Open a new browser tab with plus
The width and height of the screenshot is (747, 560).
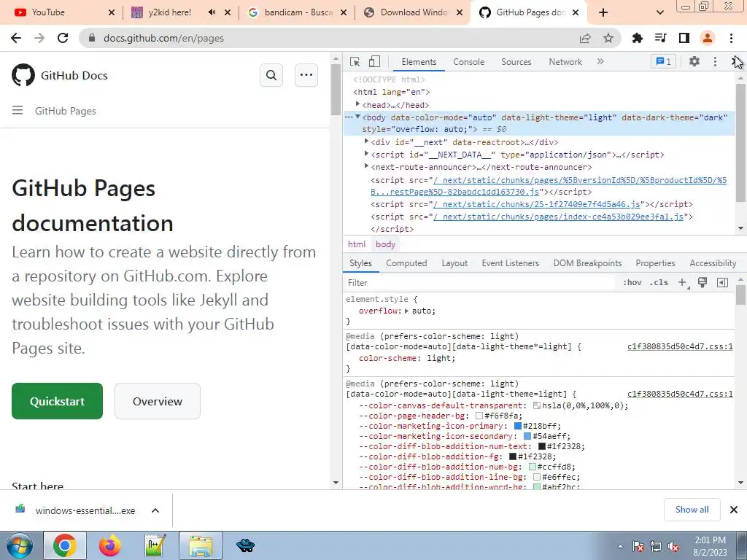coord(603,12)
